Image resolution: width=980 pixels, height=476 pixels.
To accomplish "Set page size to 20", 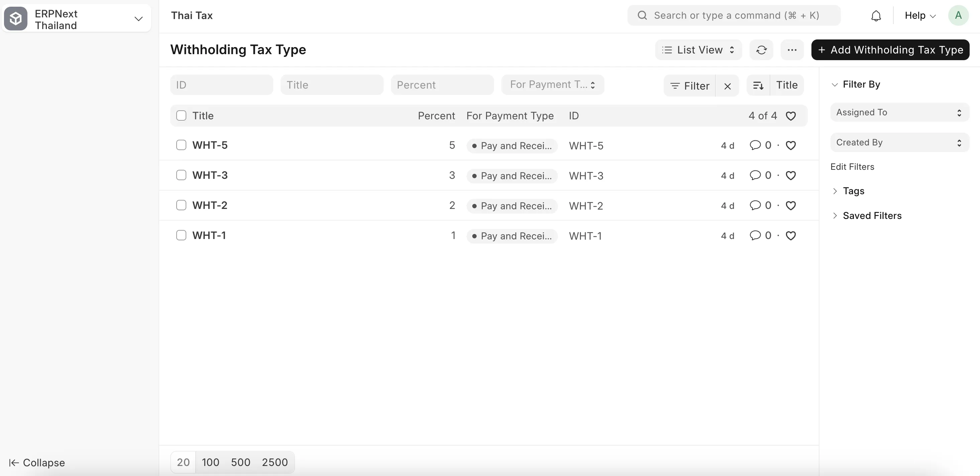I will (x=183, y=462).
